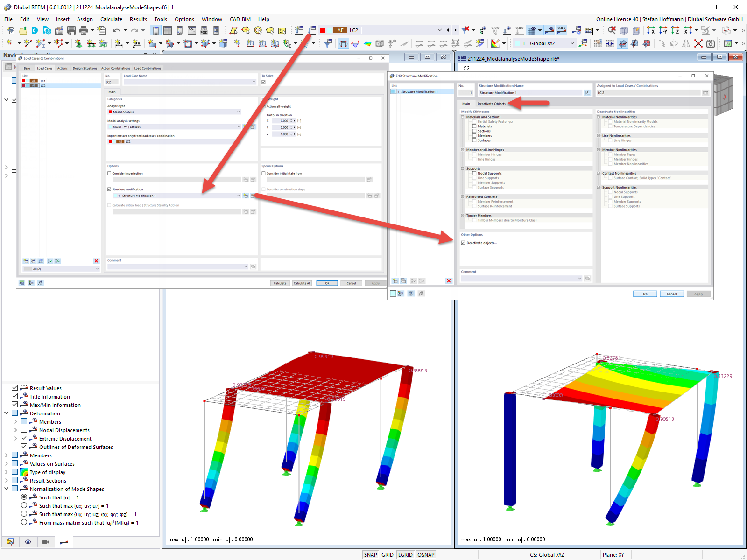The image size is (747, 560).
Task: Open the Results menu
Action: tap(138, 19)
